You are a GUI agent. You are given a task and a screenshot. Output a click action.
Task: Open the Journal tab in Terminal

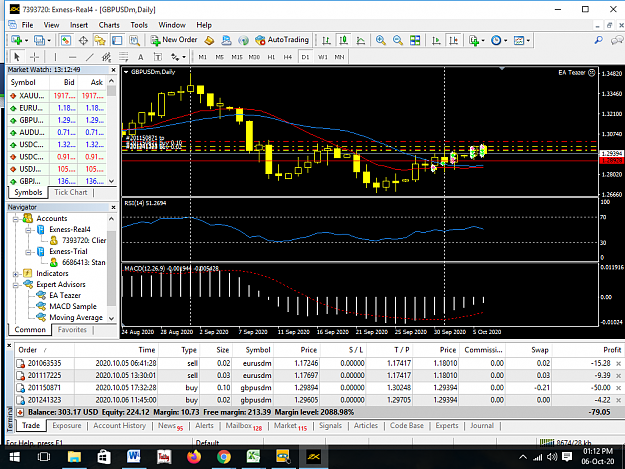[482, 426]
